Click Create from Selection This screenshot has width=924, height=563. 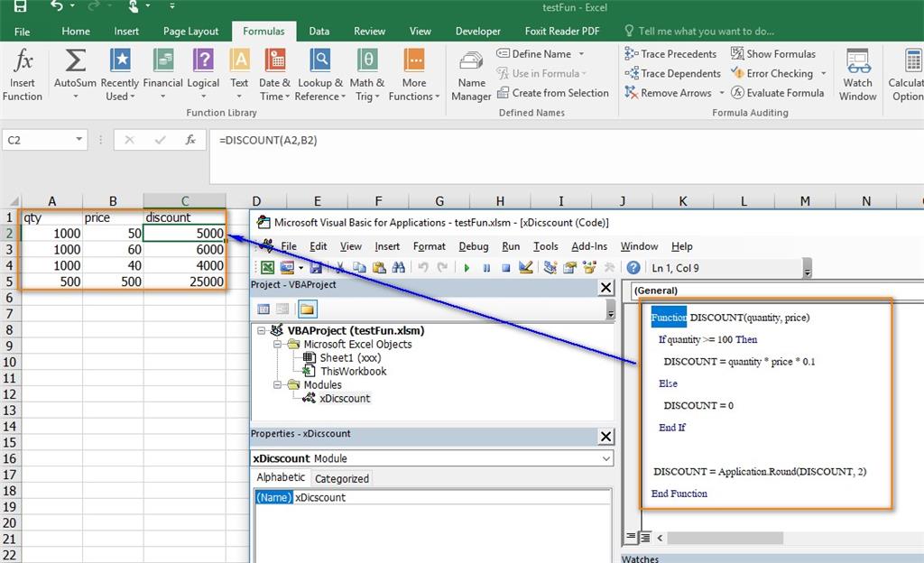[x=553, y=93]
